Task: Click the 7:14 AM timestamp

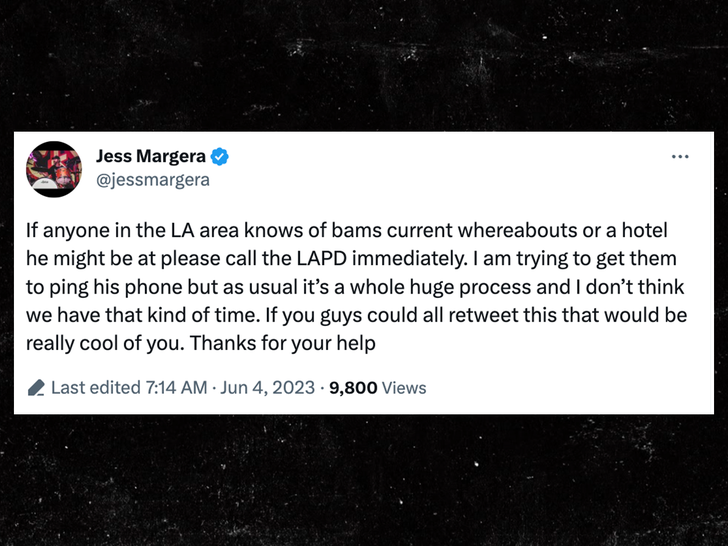Action: [177, 387]
